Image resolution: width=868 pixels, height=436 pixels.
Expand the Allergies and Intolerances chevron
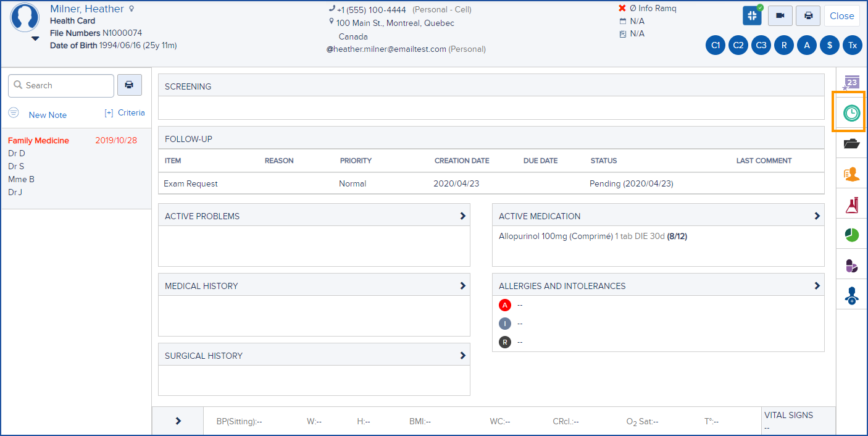tap(817, 285)
